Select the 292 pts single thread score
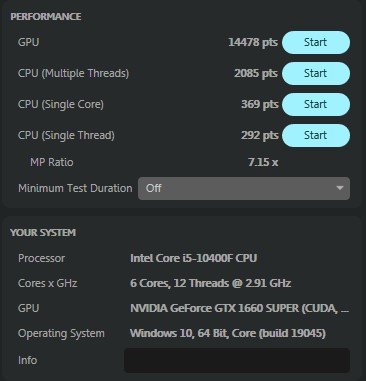 (260, 135)
